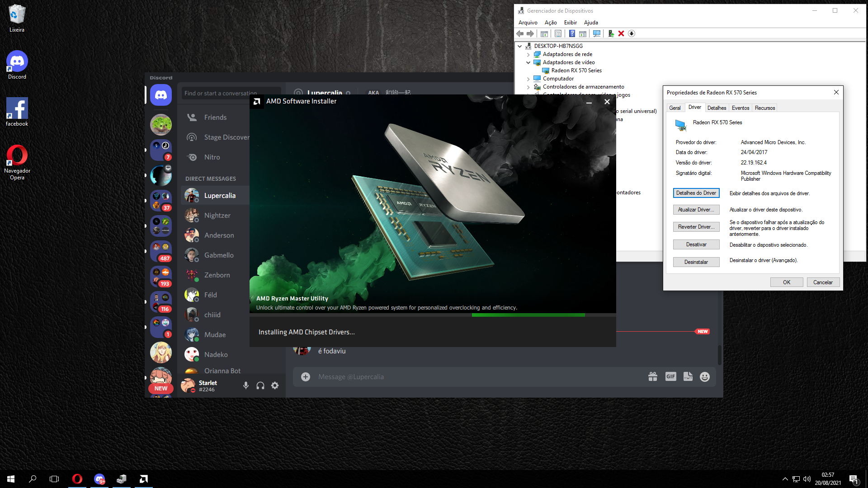Click the Reverter Driver button
The image size is (868, 488).
point(696,227)
